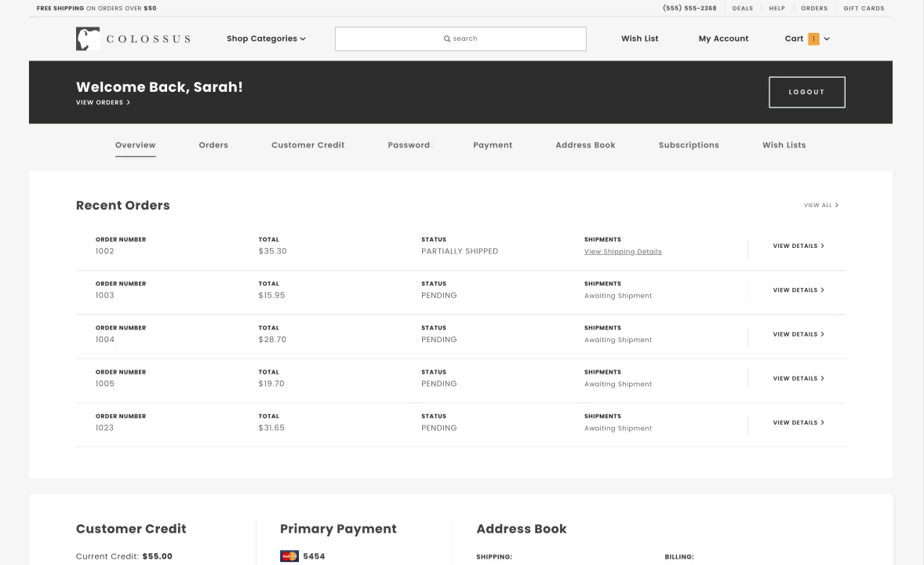
Task: Expand the Shop Categories dropdown
Action: coord(266,38)
